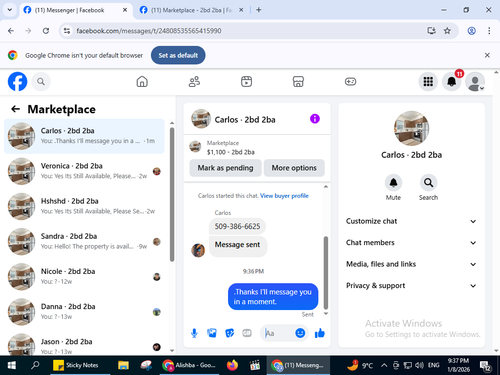Click the purple conversation information icon
Image resolution: width=500 pixels, height=375 pixels.
315,119
